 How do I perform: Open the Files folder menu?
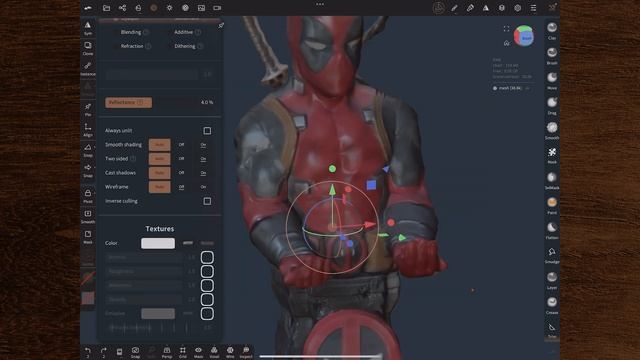click(107, 8)
